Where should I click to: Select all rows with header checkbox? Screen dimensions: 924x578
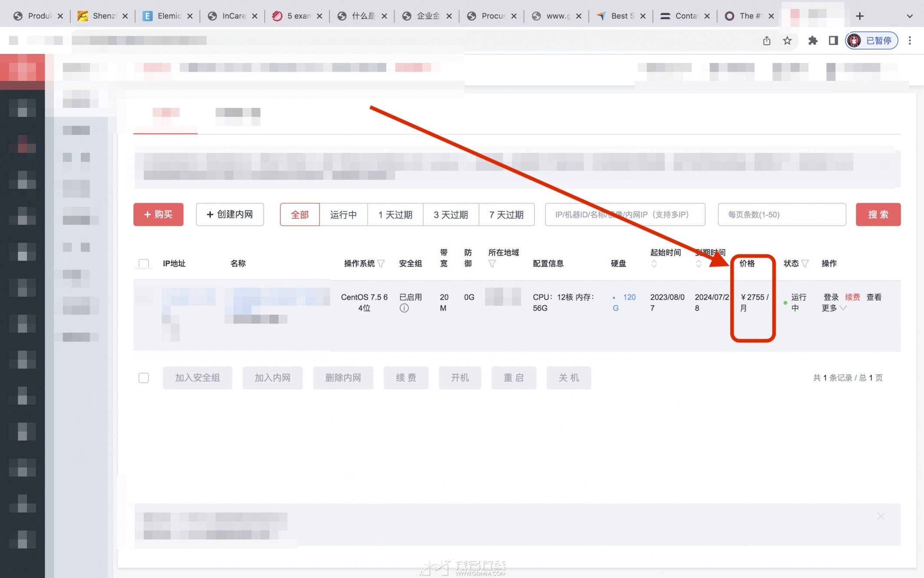[x=144, y=264]
